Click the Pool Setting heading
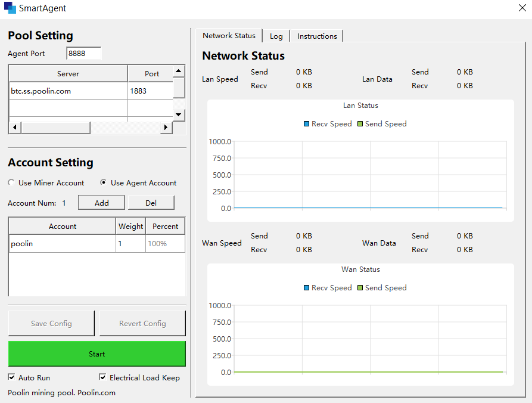This screenshot has width=532, height=403. click(x=41, y=35)
